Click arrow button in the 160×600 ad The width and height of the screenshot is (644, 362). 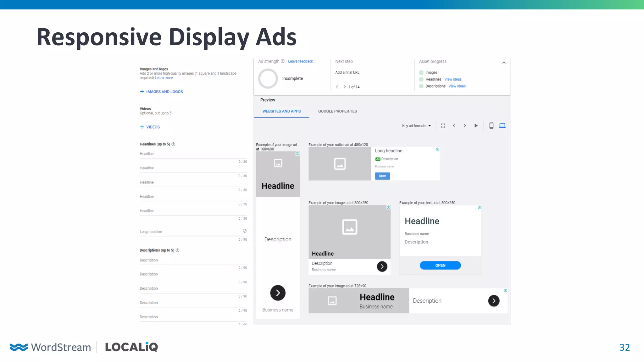pyautogui.click(x=278, y=293)
